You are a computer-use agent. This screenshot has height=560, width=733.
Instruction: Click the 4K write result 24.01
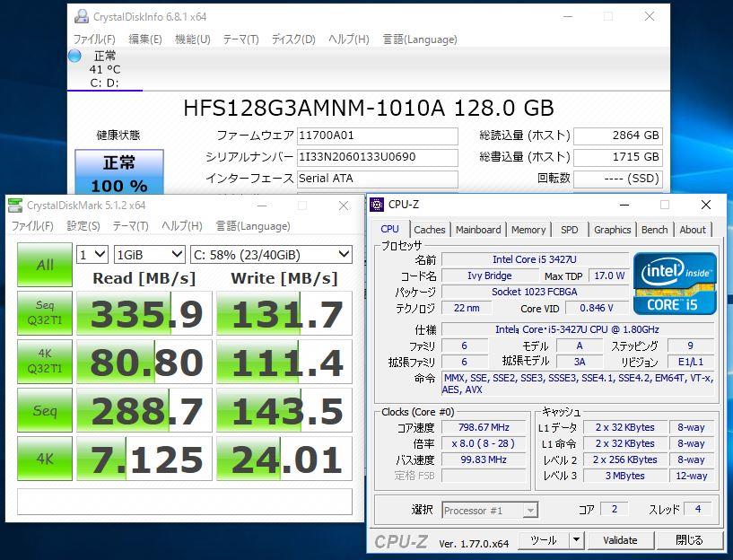click(284, 459)
